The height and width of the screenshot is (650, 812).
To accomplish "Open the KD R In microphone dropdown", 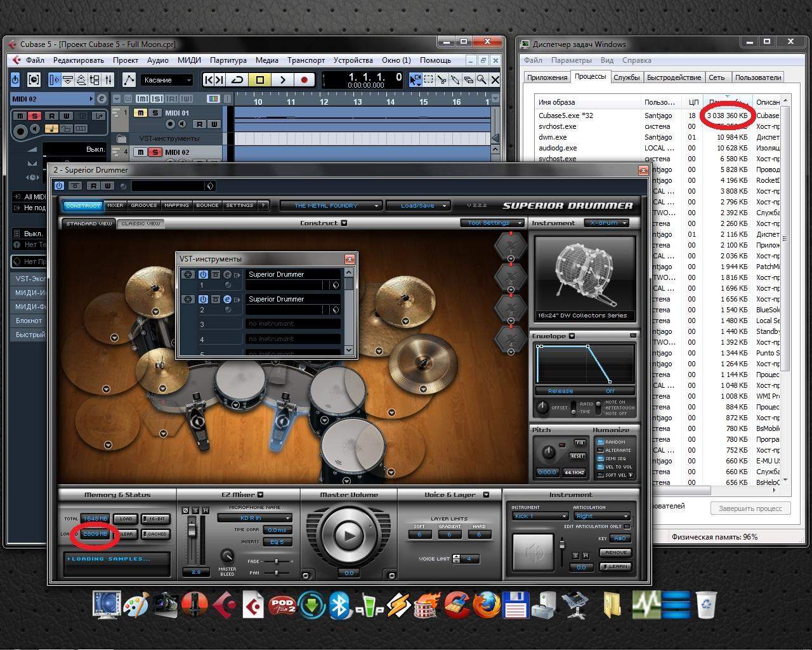I will click(255, 518).
